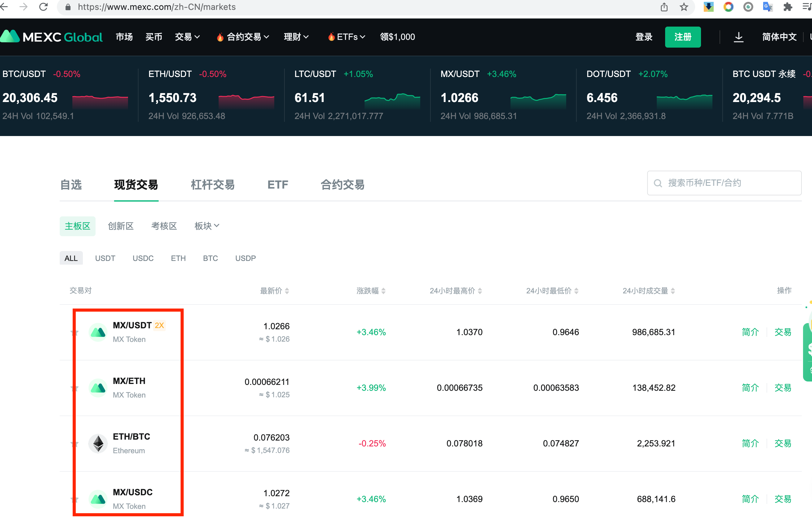
Task: Click the ETH/BTC Ethereum coin icon
Action: (98, 443)
